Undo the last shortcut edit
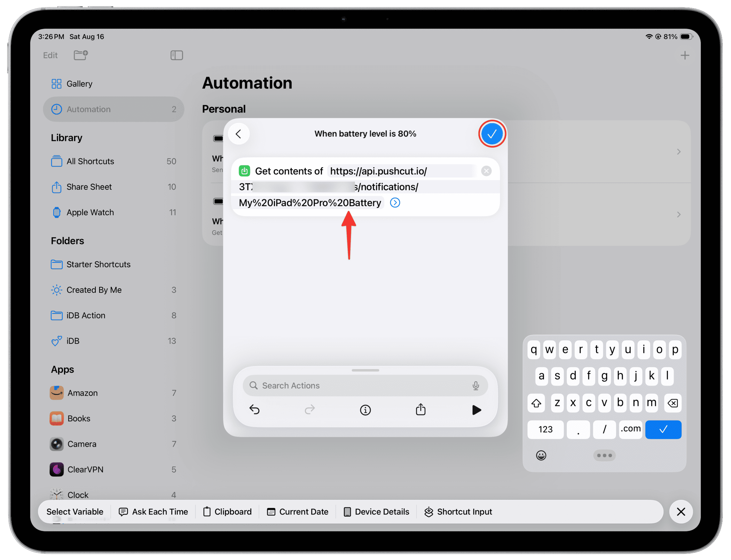 coord(254,410)
